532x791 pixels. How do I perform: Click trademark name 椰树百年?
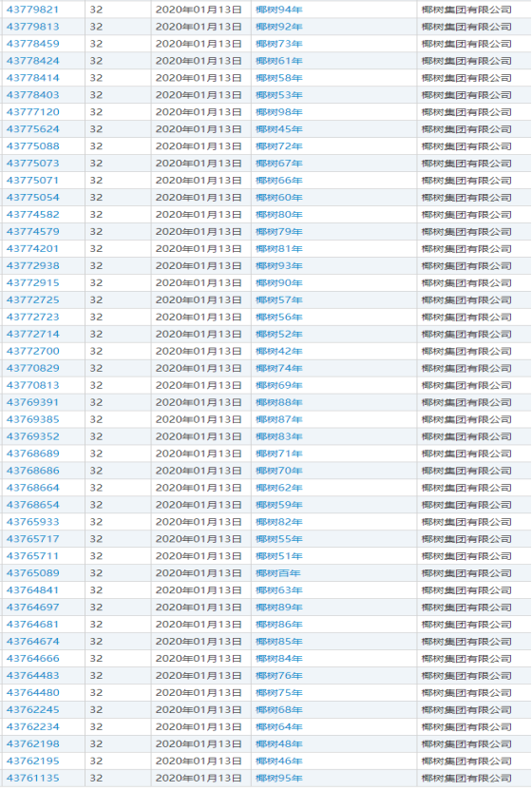coord(277,573)
